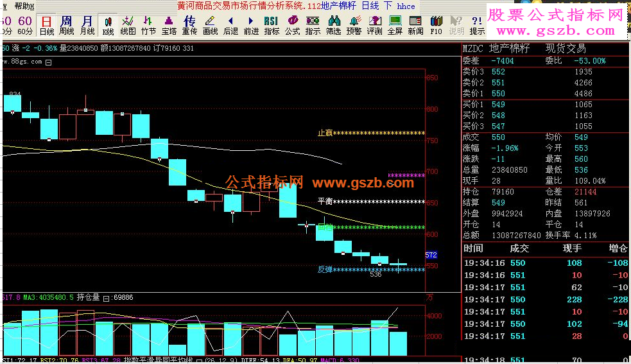Switch to 全屏 full screen view
631x364 pixels.
click(x=395, y=25)
